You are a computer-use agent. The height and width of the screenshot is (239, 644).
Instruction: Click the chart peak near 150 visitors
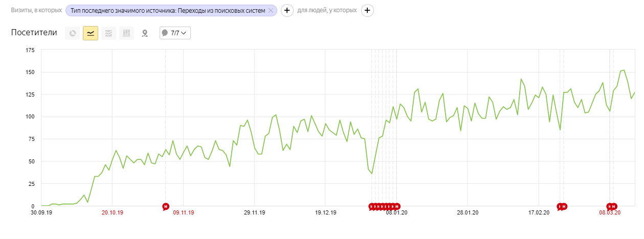(x=624, y=70)
